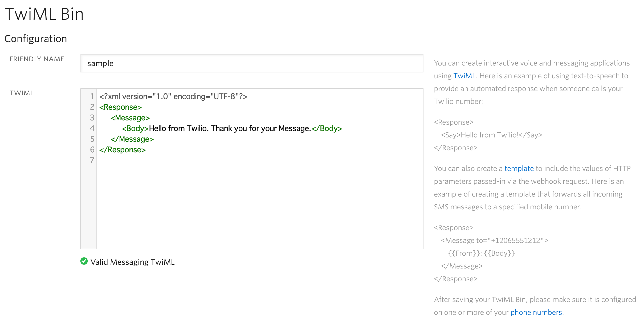The height and width of the screenshot is (326, 644).
Task: Click line number 7 in gutter
Action: coord(92,160)
